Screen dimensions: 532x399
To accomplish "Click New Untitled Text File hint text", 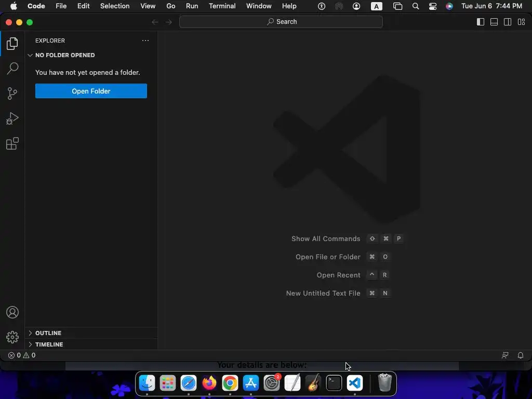I will tap(323, 293).
